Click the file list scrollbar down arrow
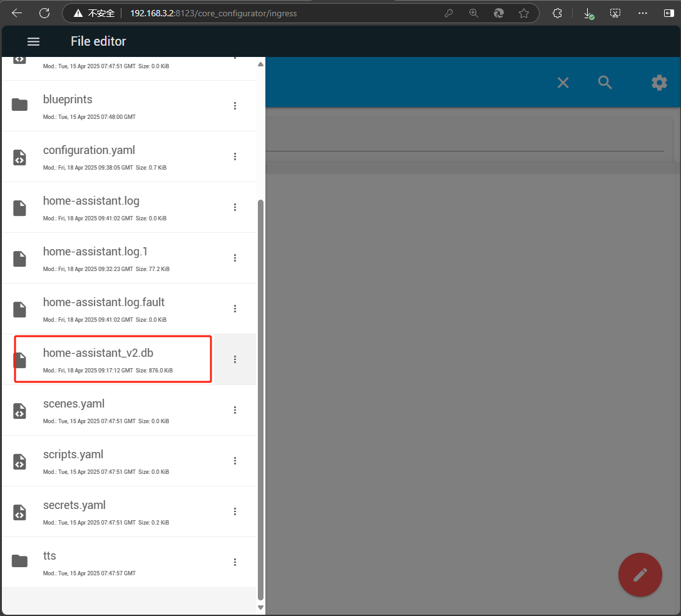The height and width of the screenshot is (616, 681). pyautogui.click(x=261, y=607)
